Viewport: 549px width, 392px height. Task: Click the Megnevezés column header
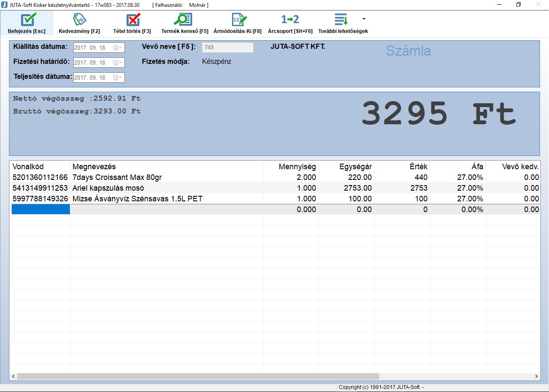[94, 167]
